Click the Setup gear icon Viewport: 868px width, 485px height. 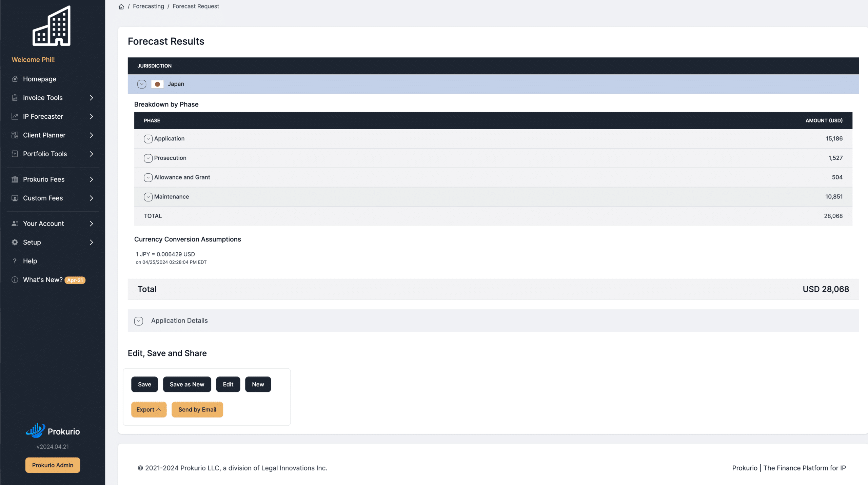click(x=15, y=242)
